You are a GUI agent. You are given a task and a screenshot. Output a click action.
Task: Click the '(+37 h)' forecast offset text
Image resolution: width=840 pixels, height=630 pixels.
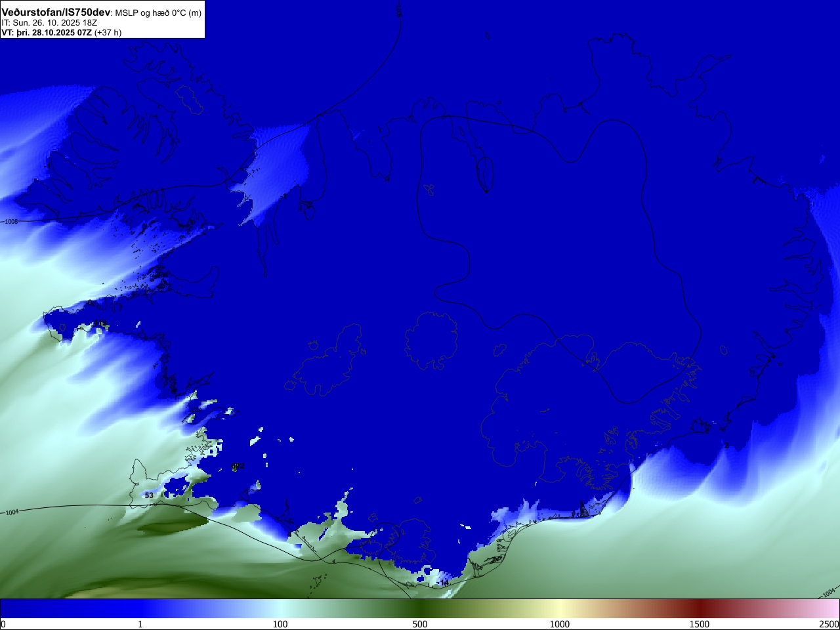point(108,32)
